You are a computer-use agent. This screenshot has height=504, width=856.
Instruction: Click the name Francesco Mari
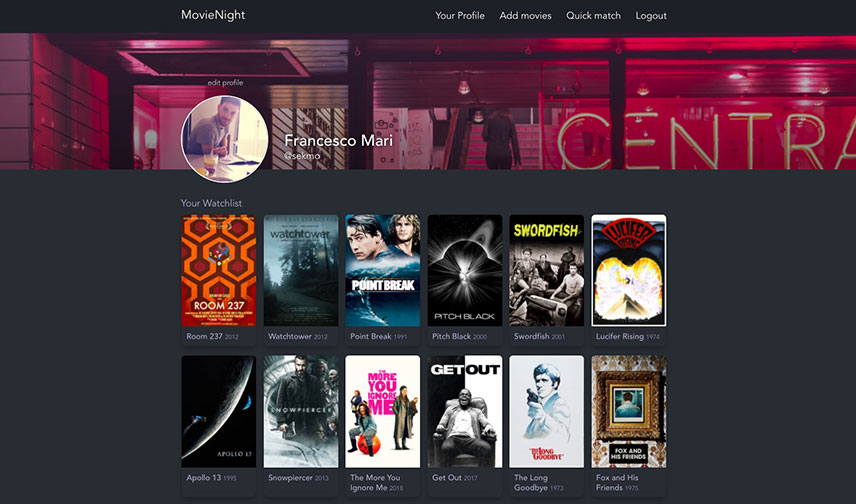tap(338, 140)
